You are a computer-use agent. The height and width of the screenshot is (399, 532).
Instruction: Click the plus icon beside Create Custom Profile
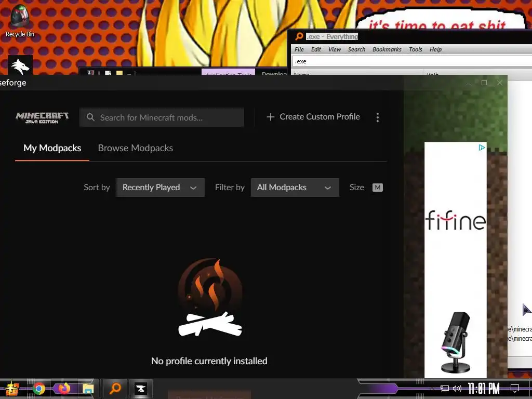[x=270, y=117]
